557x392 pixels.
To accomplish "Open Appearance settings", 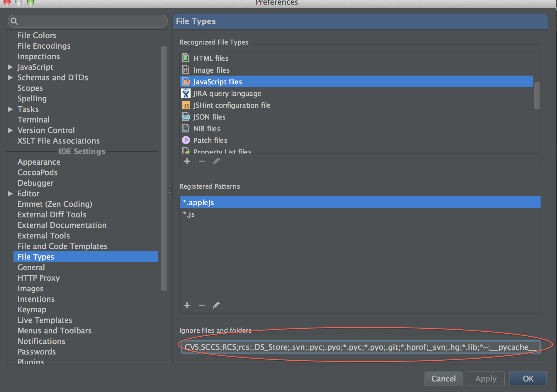I will pyautogui.click(x=39, y=162).
